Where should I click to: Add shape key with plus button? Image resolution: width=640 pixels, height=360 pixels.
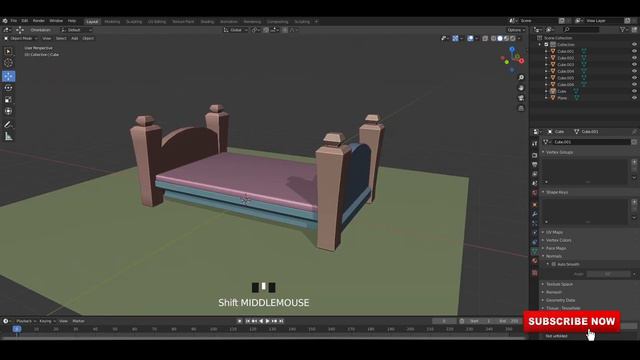click(634, 202)
